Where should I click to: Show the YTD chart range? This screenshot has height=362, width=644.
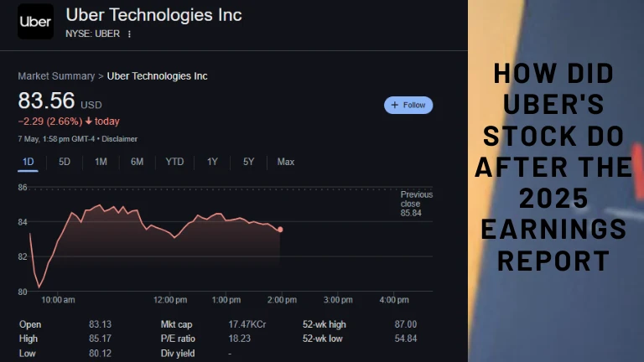tap(174, 162)
